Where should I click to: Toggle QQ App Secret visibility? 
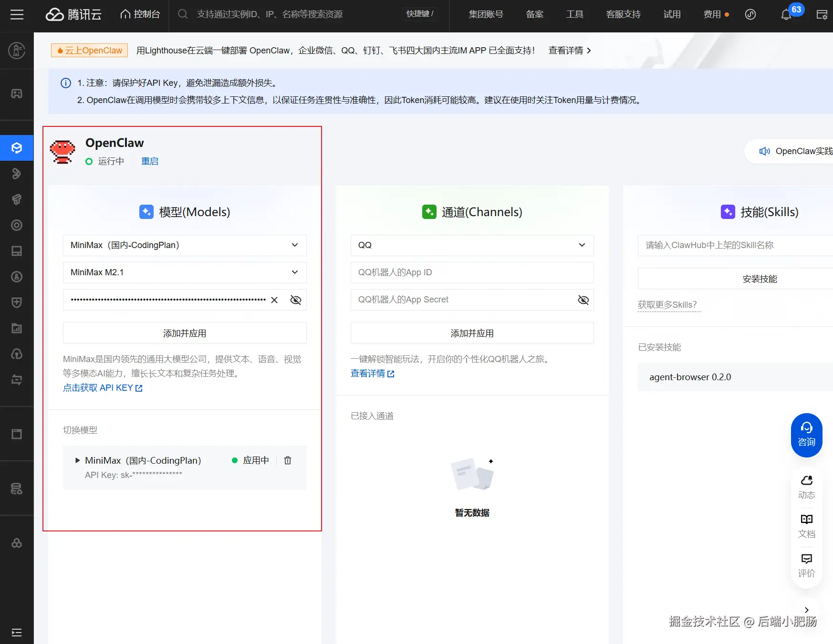583,300
